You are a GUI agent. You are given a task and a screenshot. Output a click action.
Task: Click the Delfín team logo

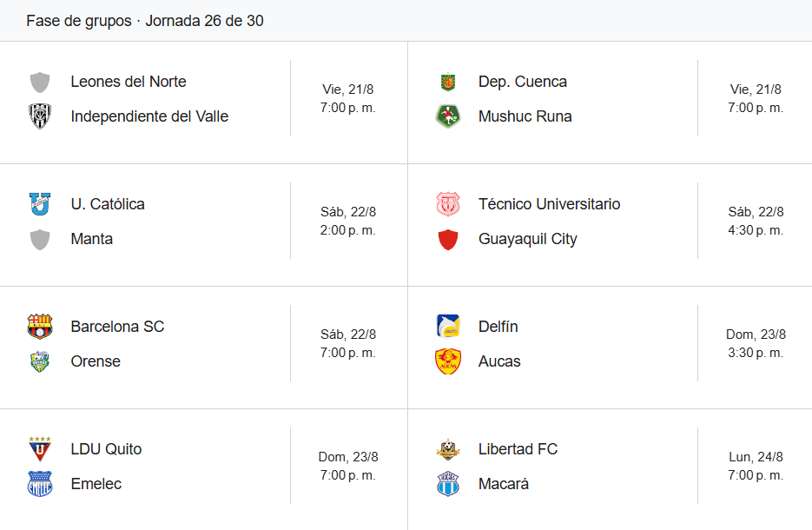click(448, 327)
